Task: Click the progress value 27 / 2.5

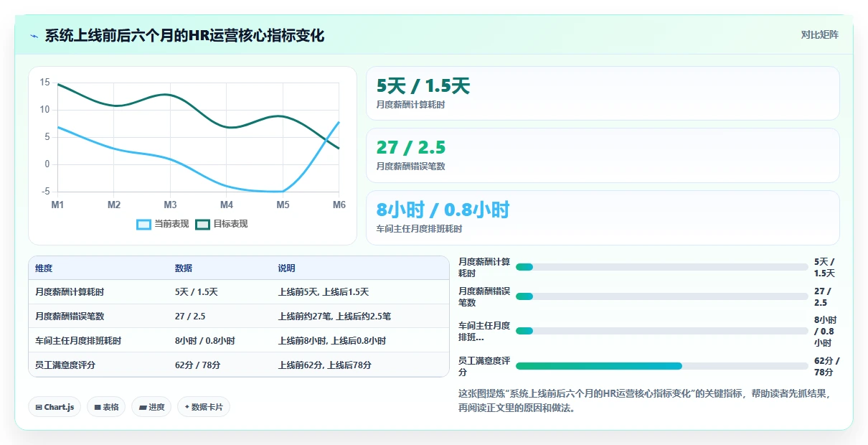Action: [823, 296]
